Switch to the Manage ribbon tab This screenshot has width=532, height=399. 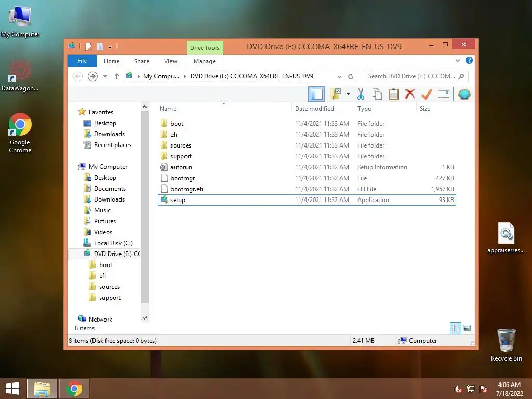tap(205, 61)
